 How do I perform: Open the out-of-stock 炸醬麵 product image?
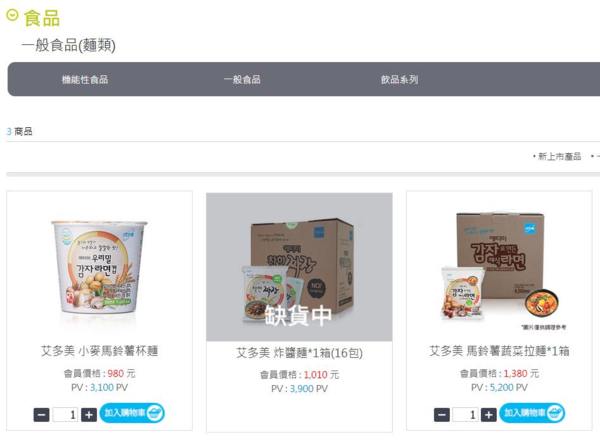click(x=299, y=267)
